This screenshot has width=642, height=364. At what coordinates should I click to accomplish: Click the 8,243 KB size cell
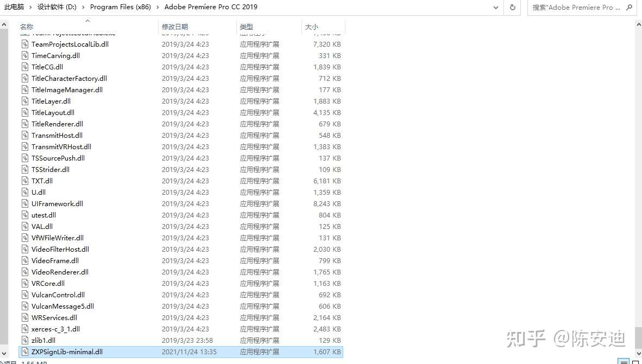coord(327,203)
